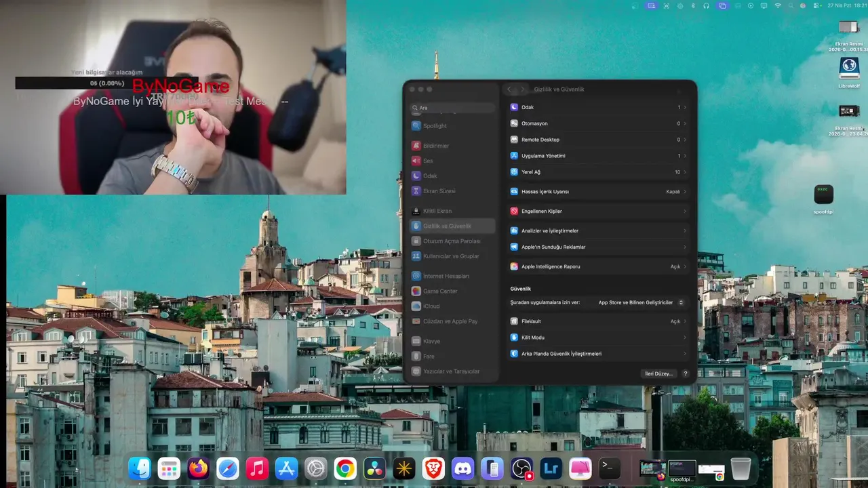Open Apple Intelligence Raporu row
This screenshot has width=868, height=488.
click(598, 266)
